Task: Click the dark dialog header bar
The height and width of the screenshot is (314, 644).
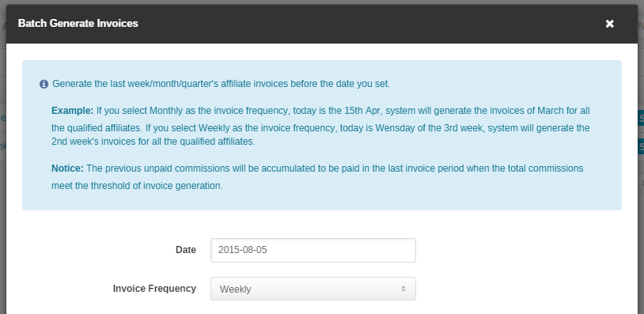Action: [x=321, y=24]
